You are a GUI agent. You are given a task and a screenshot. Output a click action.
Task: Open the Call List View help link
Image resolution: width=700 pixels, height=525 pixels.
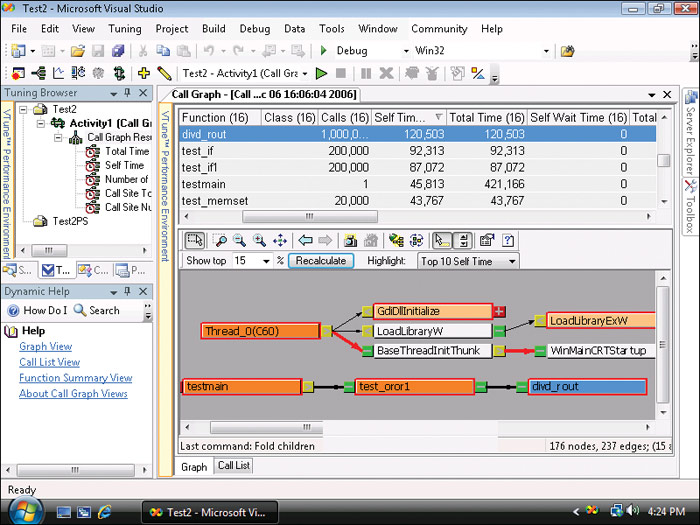50,362
